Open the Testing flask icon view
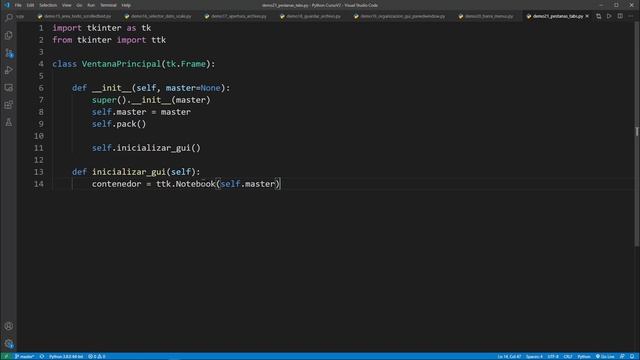This screenshot has width=640, height=360. (9, 122)
